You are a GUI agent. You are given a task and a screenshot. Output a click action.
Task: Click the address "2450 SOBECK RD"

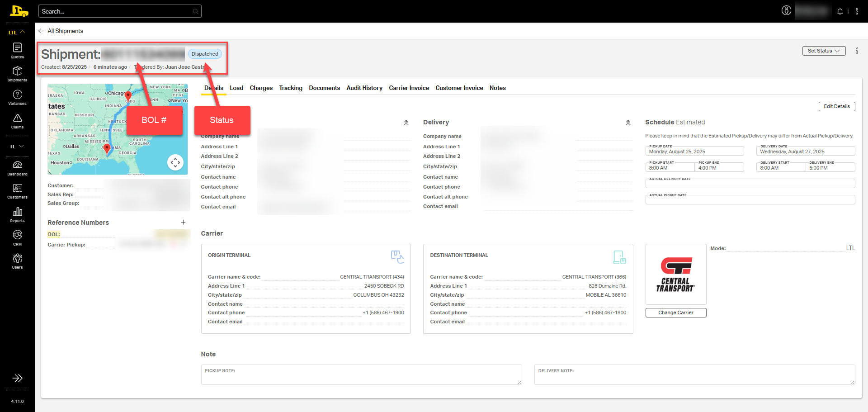pyautogui.click(x=384, y=286)
